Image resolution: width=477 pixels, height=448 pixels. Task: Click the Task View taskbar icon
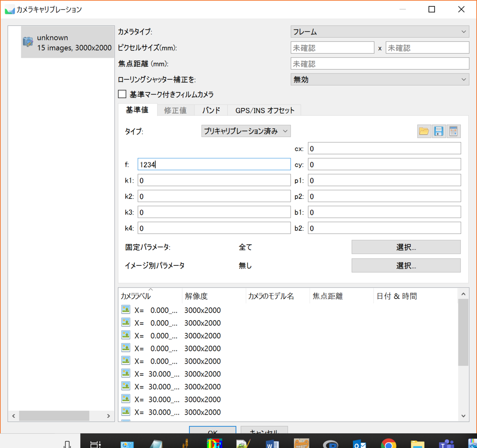(x=95, y=444)
